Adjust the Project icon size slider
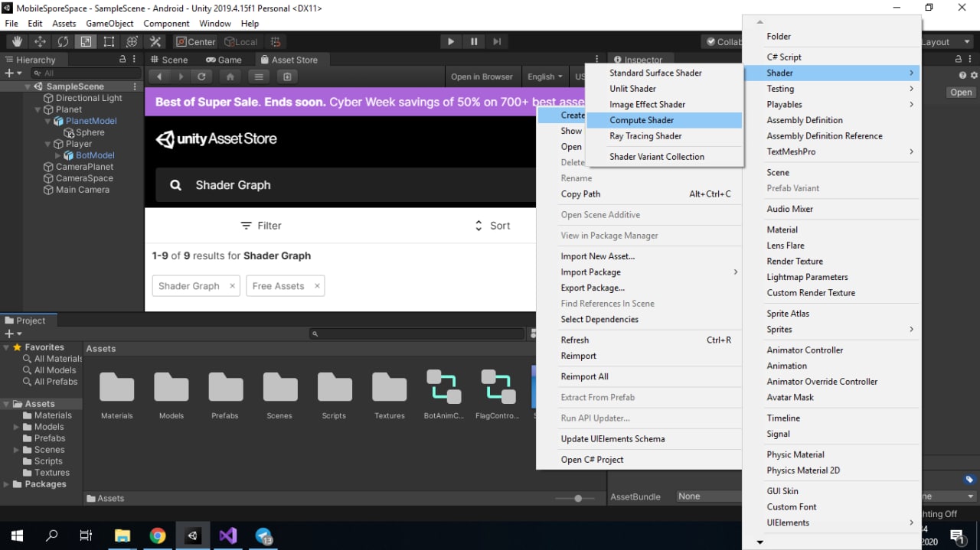Image resolution: width=980 pixels, height=550 pixels. 578,498
